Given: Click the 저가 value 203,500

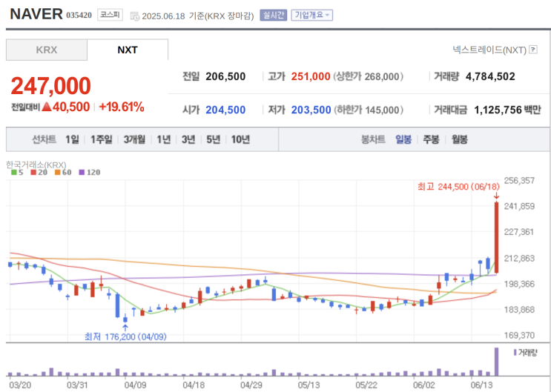Looking at the screenshot, I should click(311, 110).
